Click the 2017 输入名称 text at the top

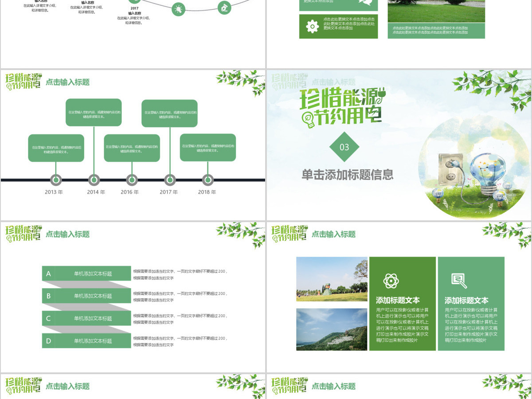(x=134, y=11)
